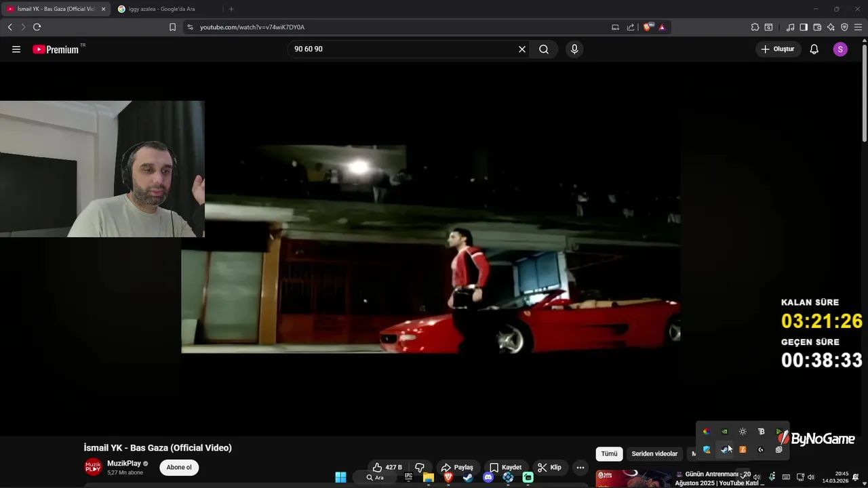Open Logitech G icon in tray overflow

761,449
